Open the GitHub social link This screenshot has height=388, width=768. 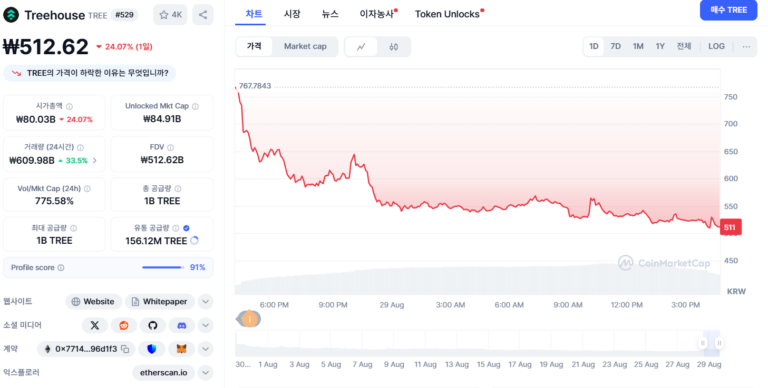(153, 325)
